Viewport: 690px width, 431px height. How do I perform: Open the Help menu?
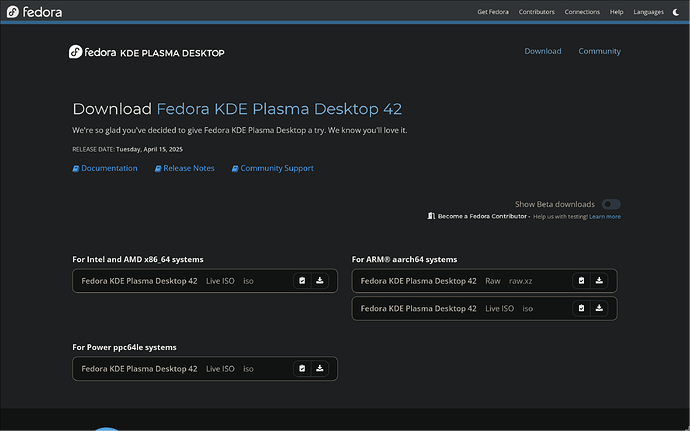[x=617, y=12]
